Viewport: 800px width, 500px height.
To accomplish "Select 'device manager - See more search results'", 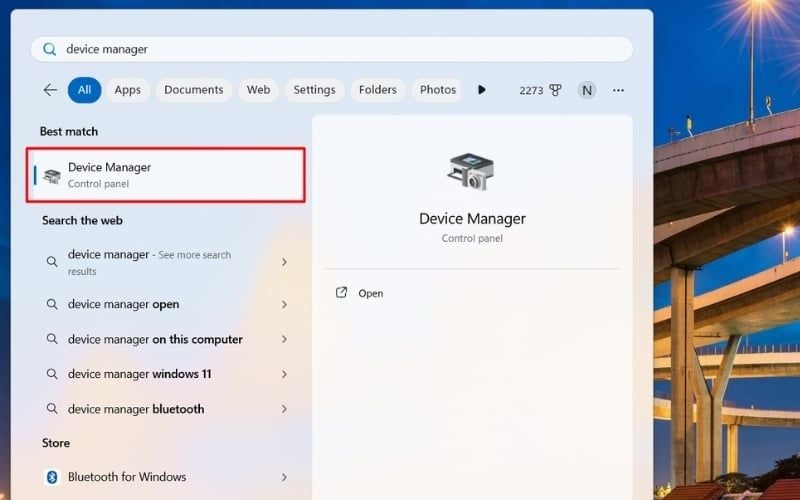I will point(166,262).
